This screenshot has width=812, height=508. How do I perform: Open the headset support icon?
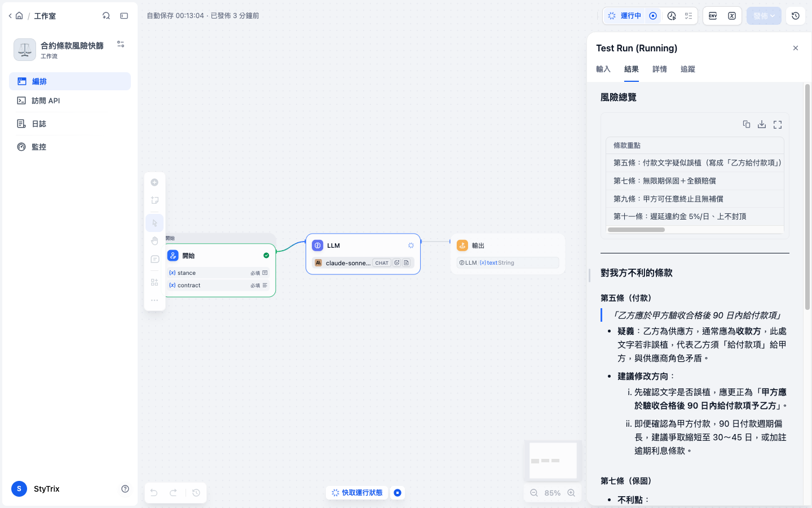[x=106, y=16]
